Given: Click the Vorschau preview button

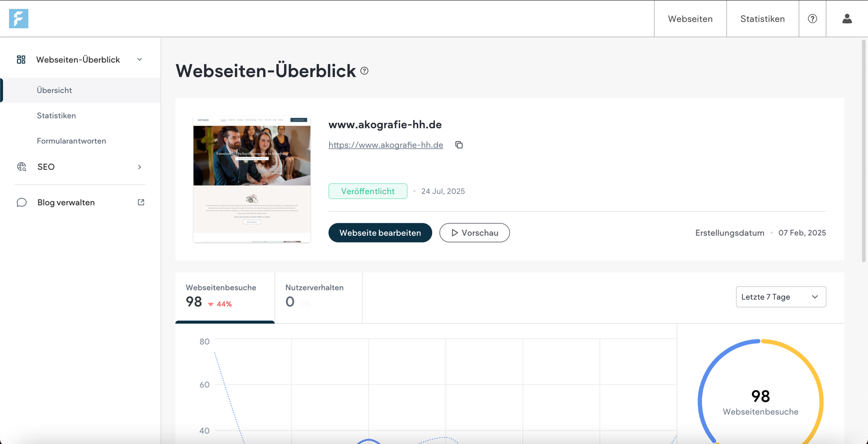Looking at the screenshot, I should [x=474, y=233].
